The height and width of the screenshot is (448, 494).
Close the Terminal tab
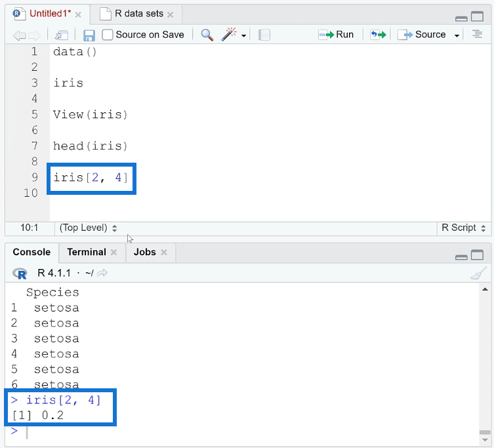coord(113,253)
